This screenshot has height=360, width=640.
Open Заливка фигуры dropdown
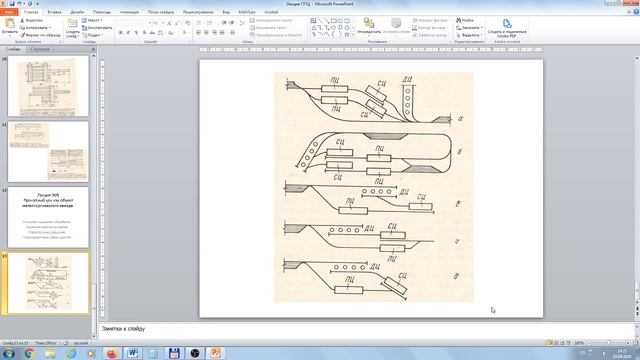430,20
